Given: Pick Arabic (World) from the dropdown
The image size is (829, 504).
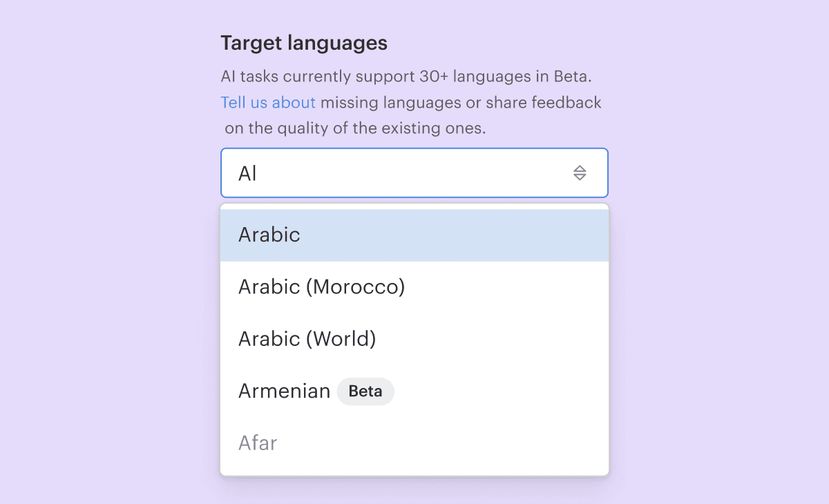Looking at the screenshot, I should pos(307,339).
